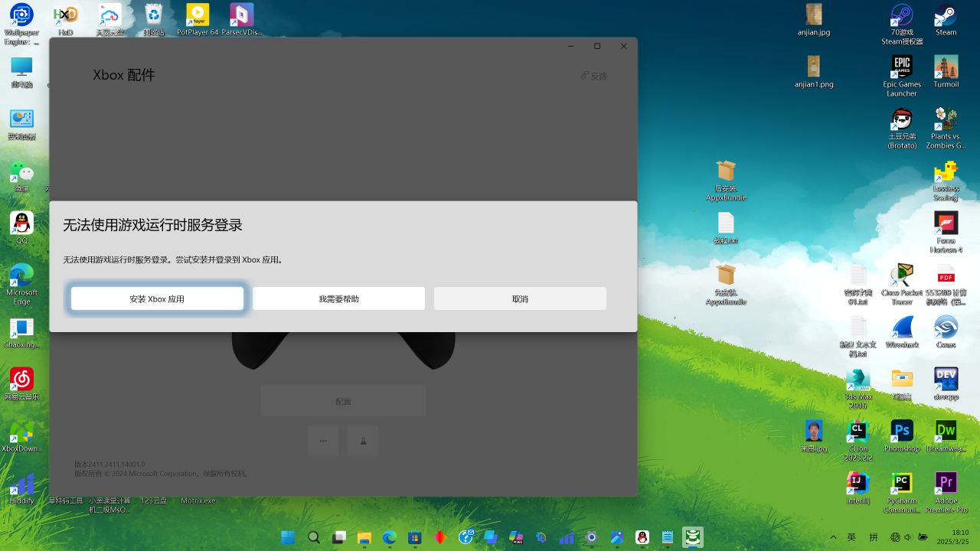Image resolution: width=980 pixels, height=551 pixels.
Task: Select NetEase Cloud Music desktop icon
Action: click(21, 384)
